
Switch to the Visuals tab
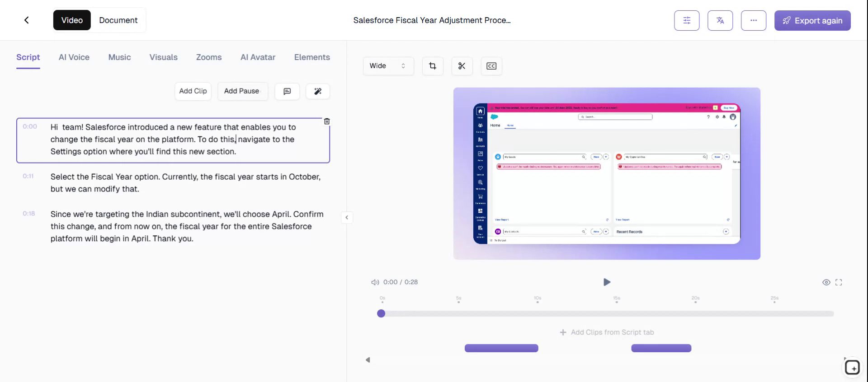point(164,57)
